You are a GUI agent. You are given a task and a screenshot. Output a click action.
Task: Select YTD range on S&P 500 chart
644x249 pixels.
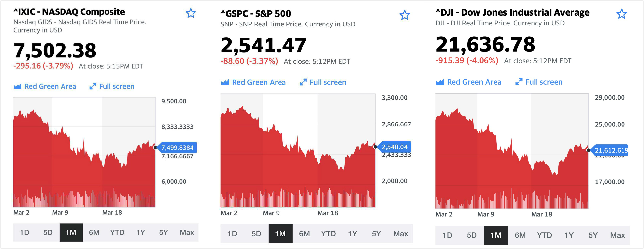(328, 234)
